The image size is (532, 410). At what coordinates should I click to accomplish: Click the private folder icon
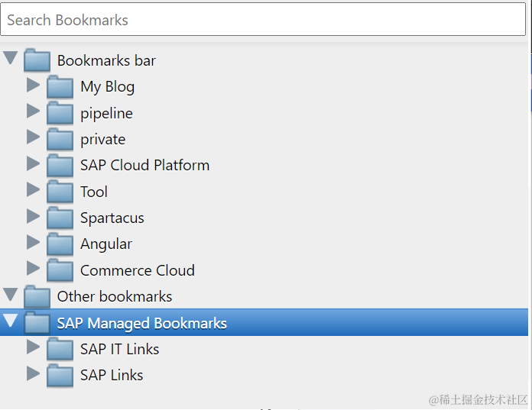60,139
